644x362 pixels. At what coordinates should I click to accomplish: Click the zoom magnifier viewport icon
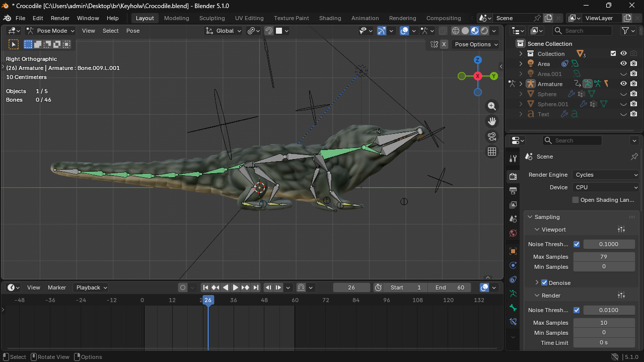pos(492,106)
